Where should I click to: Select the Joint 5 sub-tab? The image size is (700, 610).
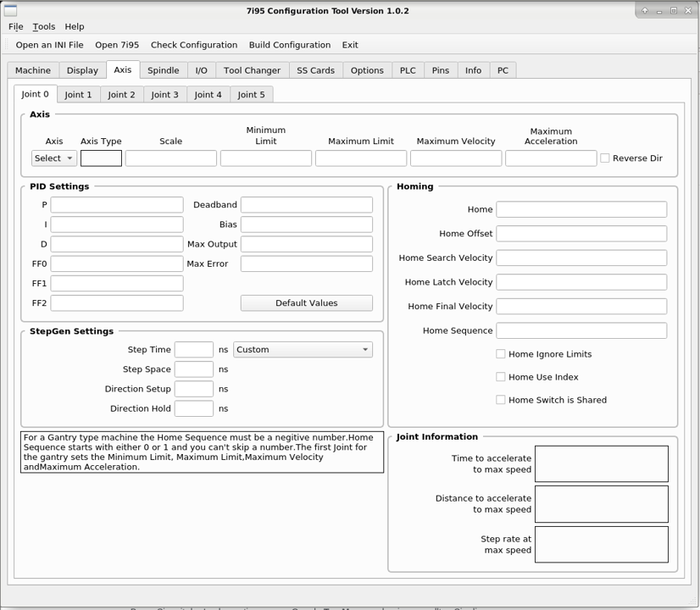(x=252, y=95)
